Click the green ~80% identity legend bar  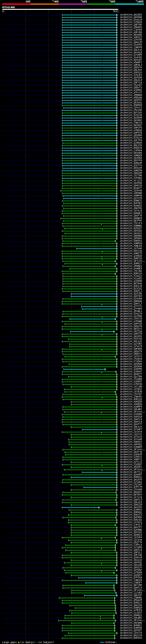pos(101,4)
